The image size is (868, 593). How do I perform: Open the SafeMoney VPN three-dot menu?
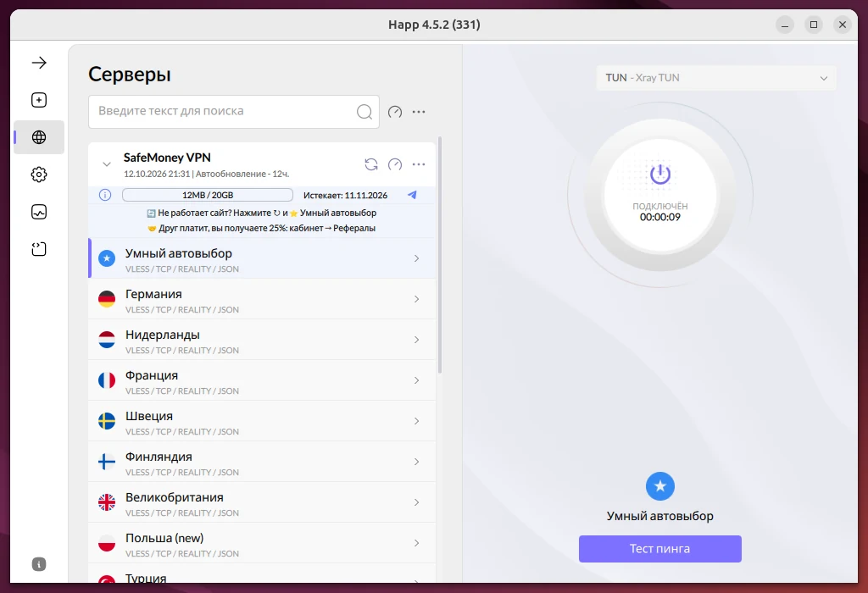click(x=419, y=164)
